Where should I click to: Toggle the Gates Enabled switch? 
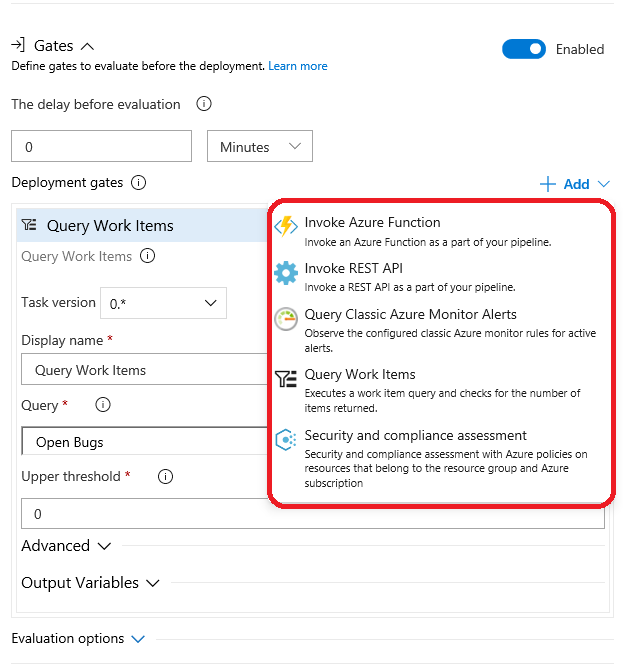click(524, 49)
